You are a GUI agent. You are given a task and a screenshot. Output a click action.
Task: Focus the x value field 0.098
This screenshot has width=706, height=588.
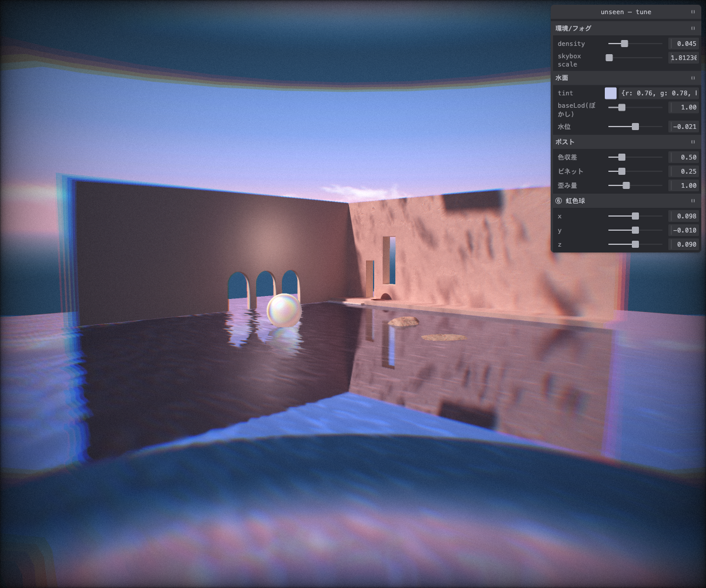click(684, 216)
